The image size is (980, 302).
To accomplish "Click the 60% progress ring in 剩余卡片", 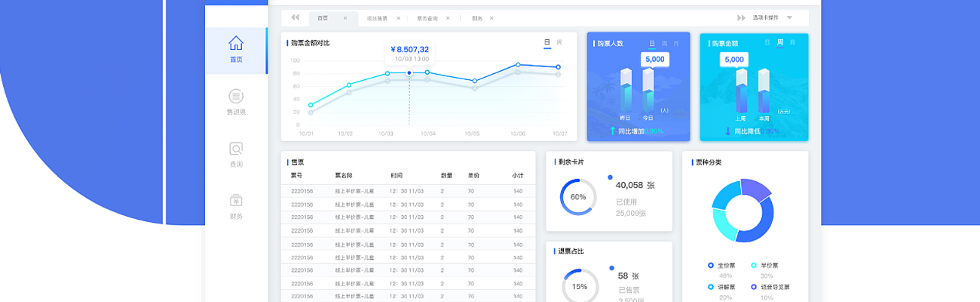I will tap(578, 196).
